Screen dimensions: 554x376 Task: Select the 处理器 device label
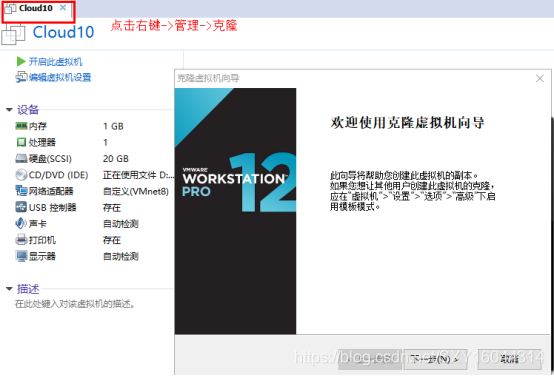(42, 142)
